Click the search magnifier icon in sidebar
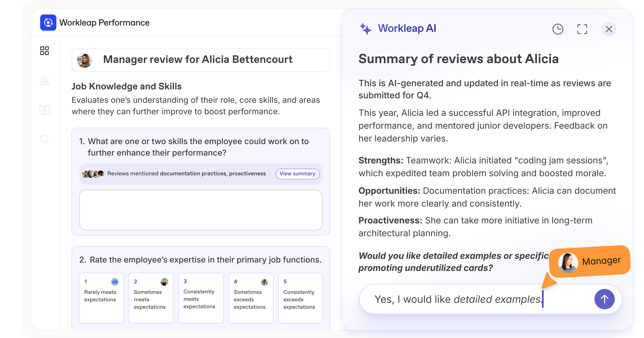This screenshot has height=338, width=644. [45, 139]
